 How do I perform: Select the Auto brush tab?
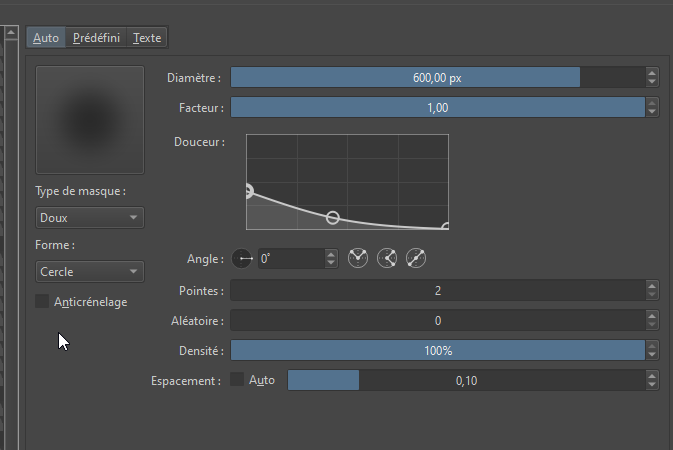coord(46,38)
